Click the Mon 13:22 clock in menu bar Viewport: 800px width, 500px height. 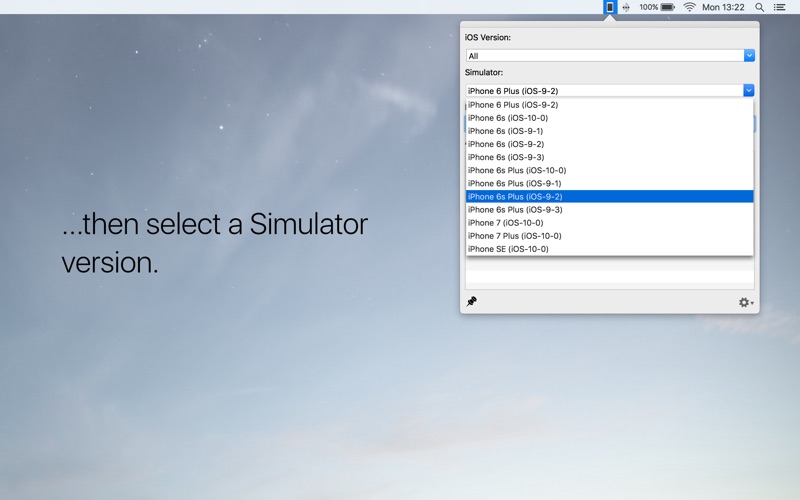(x=723, y=7)
